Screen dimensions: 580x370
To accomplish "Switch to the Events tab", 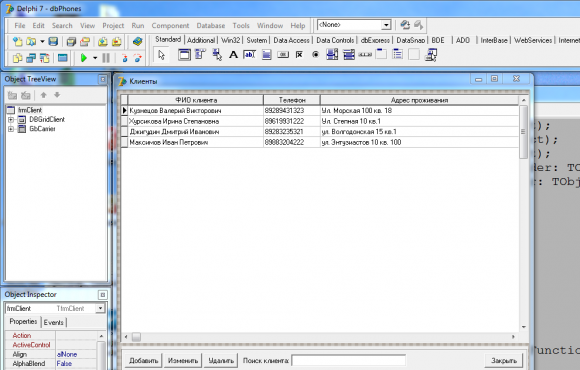I will click(x=54, y=322).
